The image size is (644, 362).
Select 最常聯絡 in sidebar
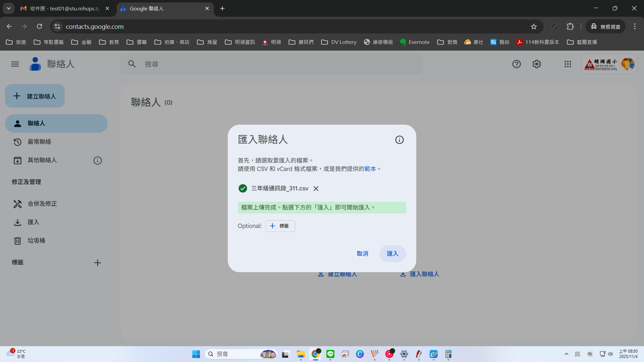point(39,142)
